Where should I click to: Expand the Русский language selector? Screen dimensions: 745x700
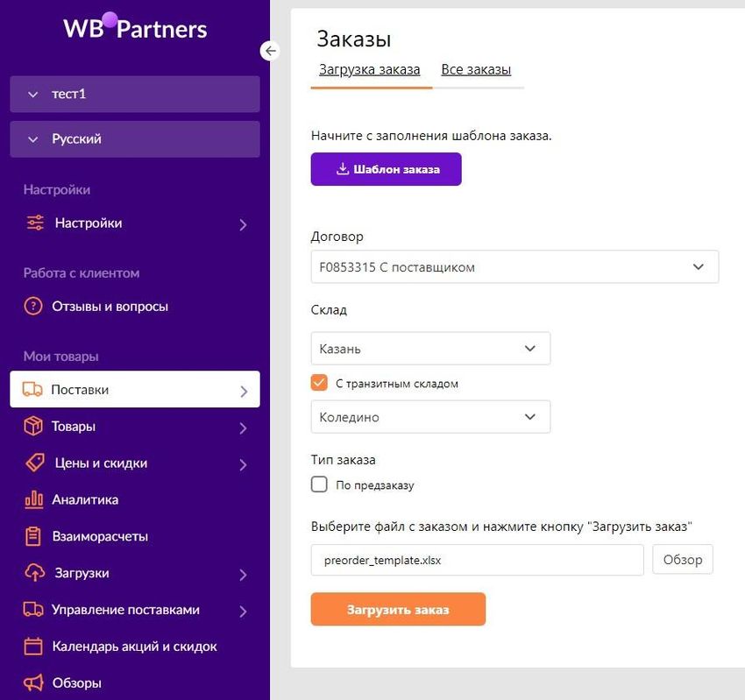135,139
